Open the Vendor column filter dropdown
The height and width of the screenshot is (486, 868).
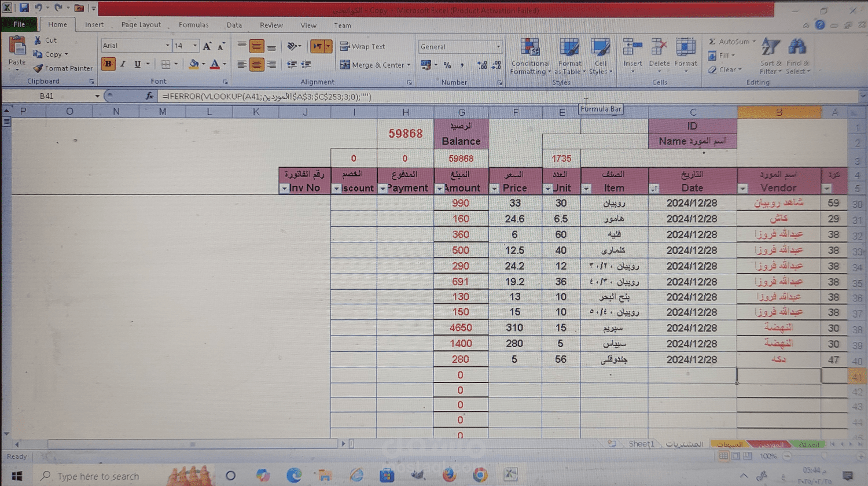click(742, 189)
